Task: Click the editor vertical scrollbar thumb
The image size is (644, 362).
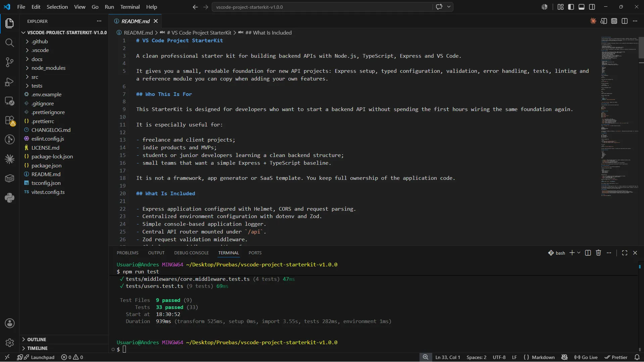Action: click(641, 47)
